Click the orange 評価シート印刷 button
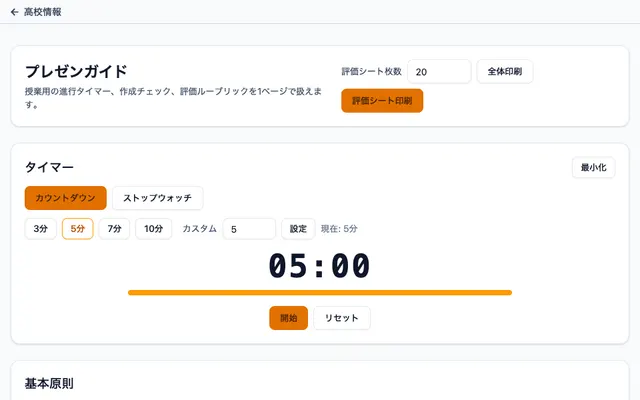 click(x=382, y=100)
